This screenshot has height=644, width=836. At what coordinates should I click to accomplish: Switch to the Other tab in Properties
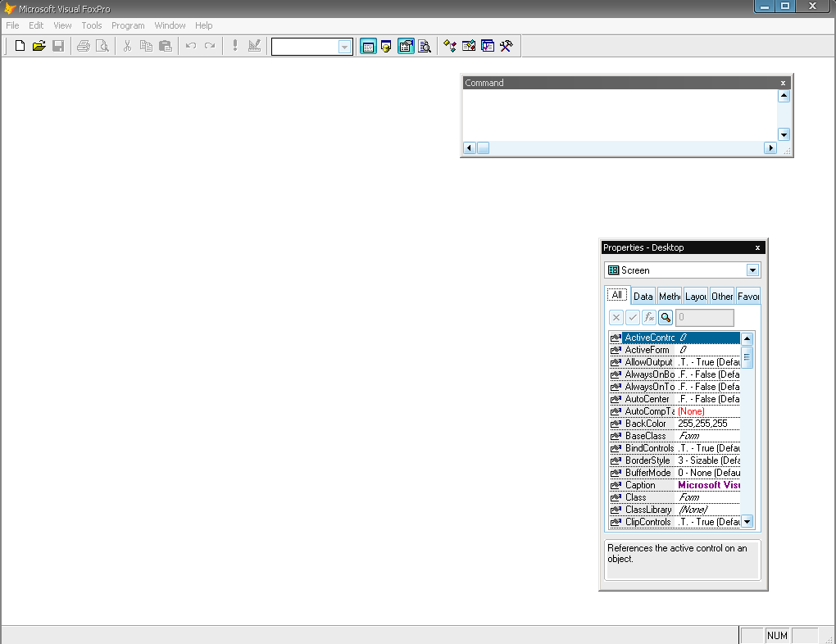pyautogui.click(x=722, y=297)
